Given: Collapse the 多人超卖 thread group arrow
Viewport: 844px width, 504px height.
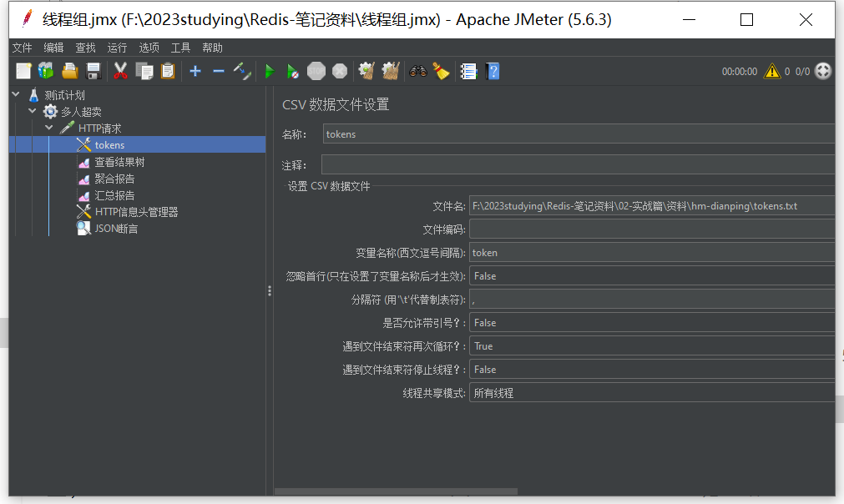Looking at the screenshot, I should [x=33, y=112].
